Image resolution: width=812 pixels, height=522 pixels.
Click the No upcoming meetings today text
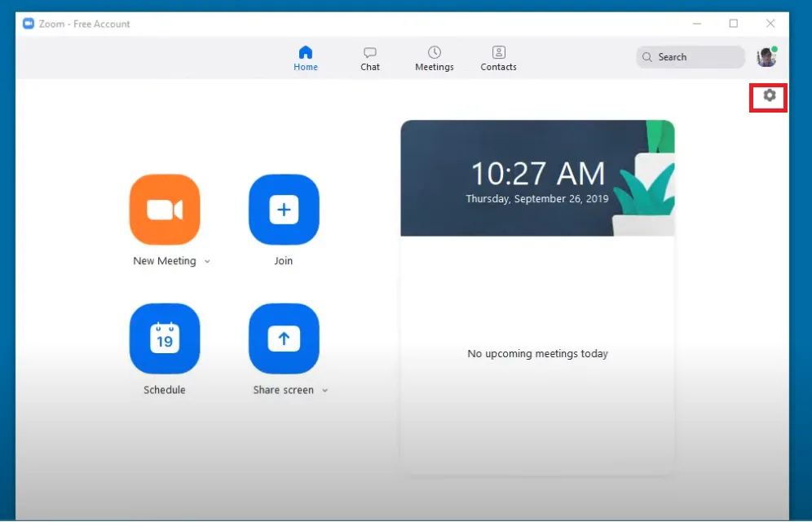(x=537, y=354)
